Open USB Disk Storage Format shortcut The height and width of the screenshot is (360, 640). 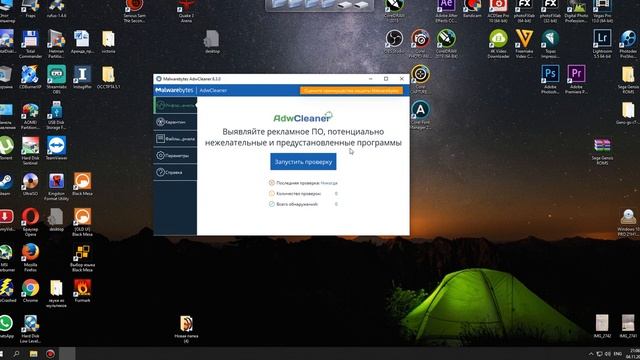click(x=56, y=116)
